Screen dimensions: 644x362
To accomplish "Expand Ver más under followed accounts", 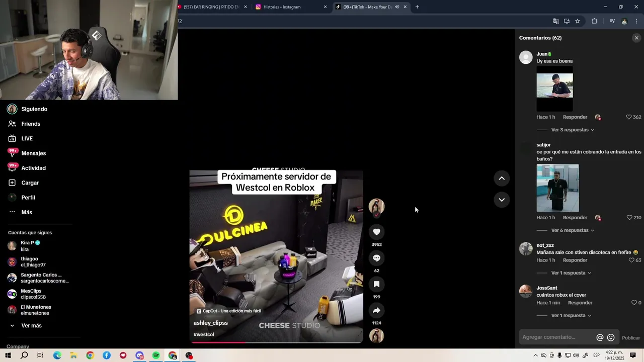I will click(26, 326).
